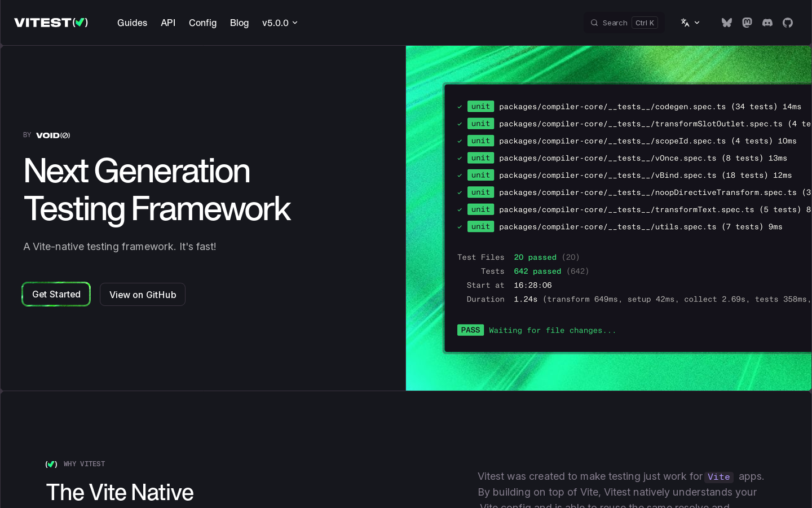Open the language translation dropdown
Screen dimensions: 812x508
pos(690,23)
